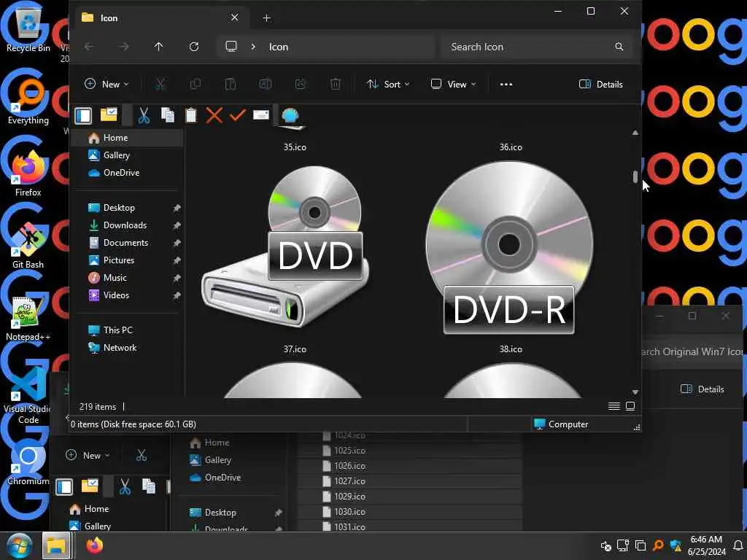Click the orange checkmark icon in the classic toolbar
This screenshot has width=747, height=560.
coord(237,114)
